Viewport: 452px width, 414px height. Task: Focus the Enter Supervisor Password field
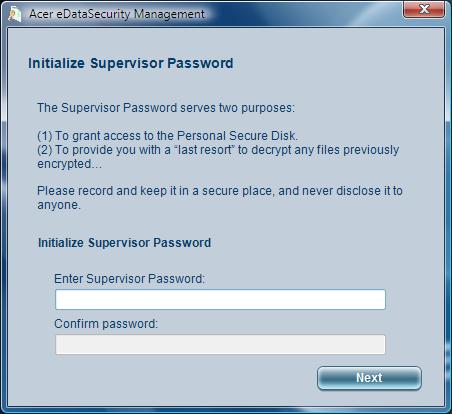(220, 299)
